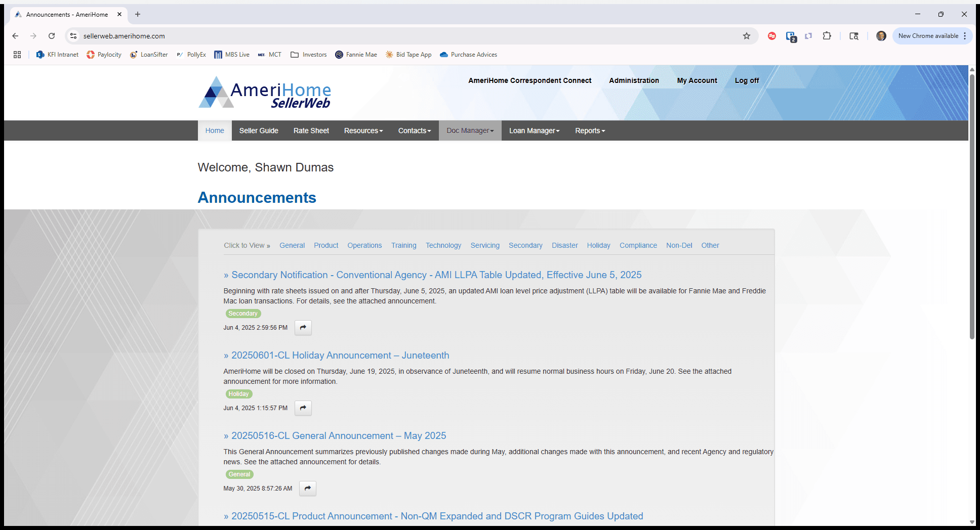Open the bookmarks apps grid icon
The height and width of the screenshot is (530, 980).
[17, 55]
